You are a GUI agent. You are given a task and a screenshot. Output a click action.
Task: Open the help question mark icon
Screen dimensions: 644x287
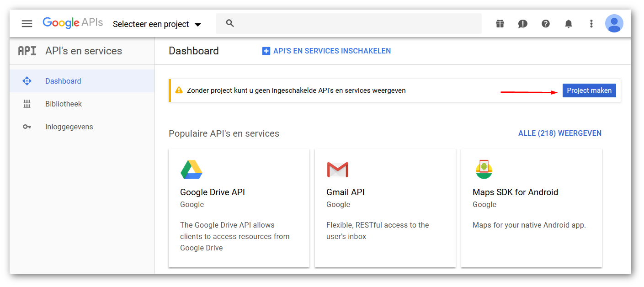point(546,24)
